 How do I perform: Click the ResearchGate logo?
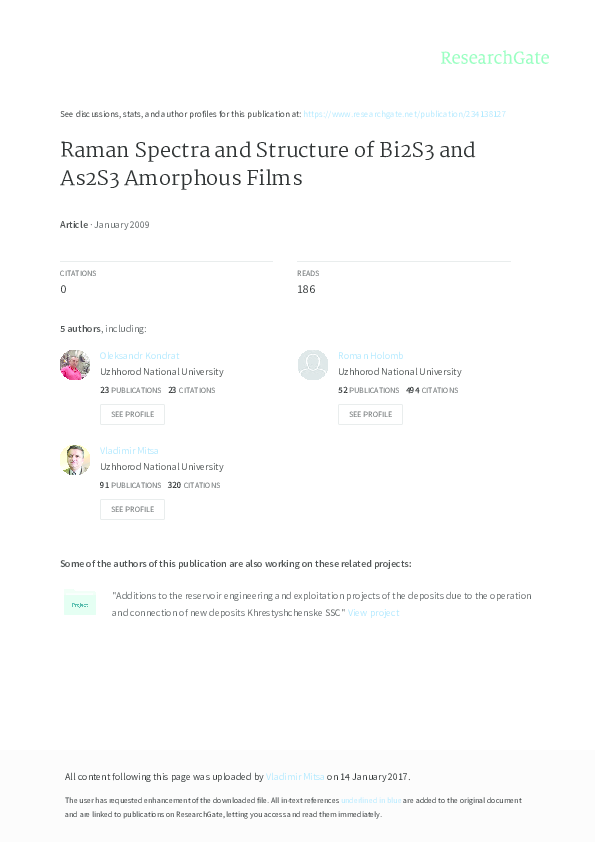(x=495, y=58)
